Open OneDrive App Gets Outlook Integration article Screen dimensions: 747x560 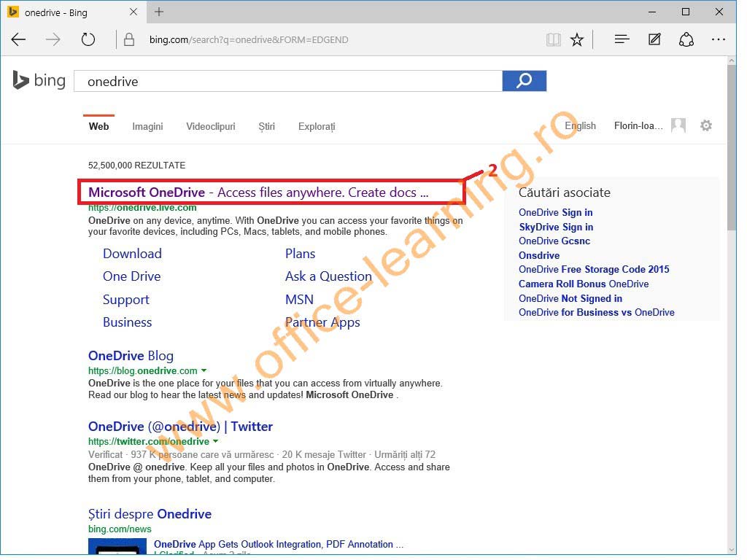tap(279, 544)
